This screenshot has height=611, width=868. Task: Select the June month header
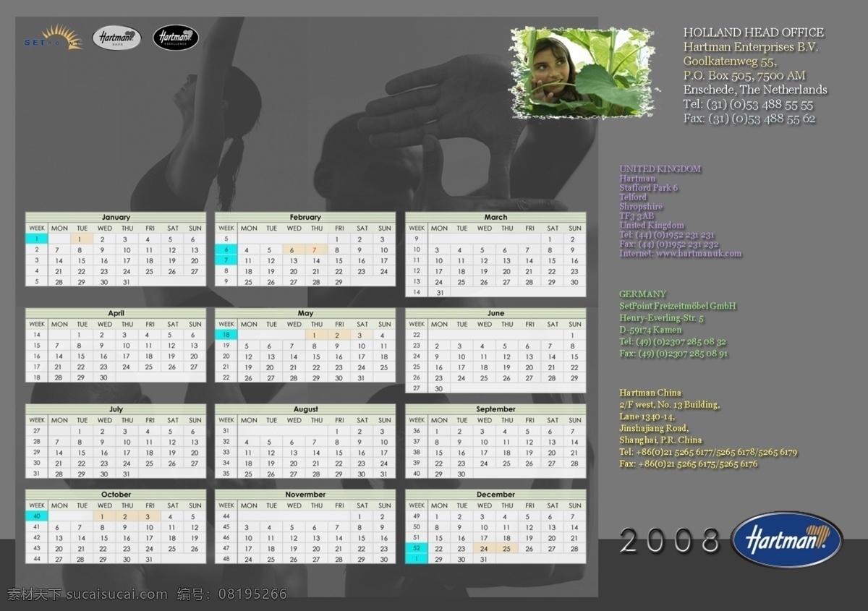(x=495, y=313)
